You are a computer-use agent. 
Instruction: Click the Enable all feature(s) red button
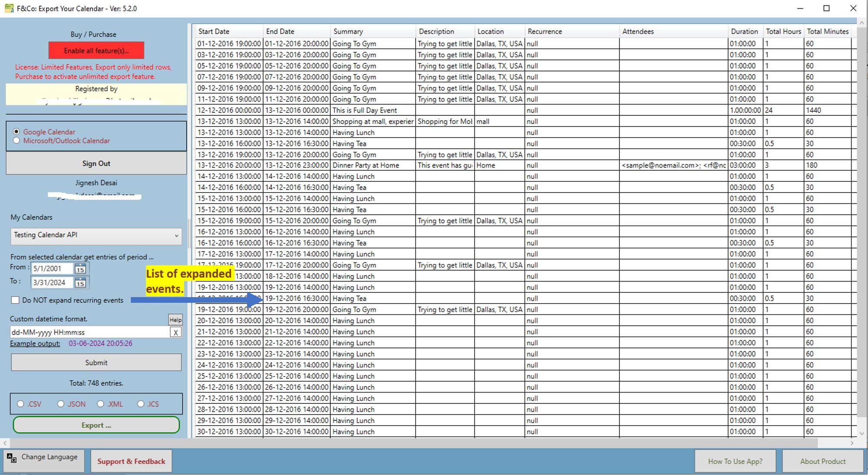(x=96, y=50)
